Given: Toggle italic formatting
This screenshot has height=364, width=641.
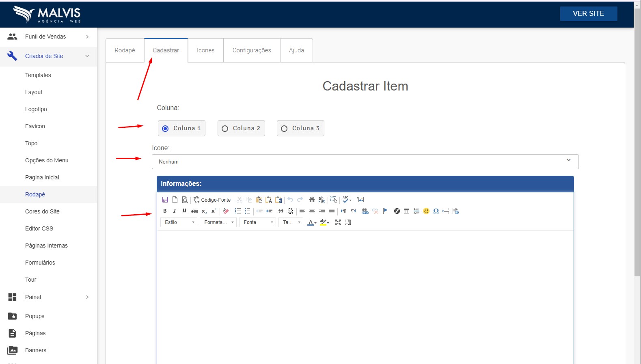Looking at the screenshot, I should (x=175, y=211).
